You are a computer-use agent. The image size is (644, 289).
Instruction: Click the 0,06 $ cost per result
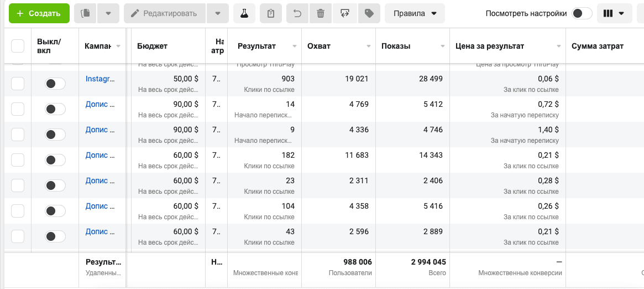[548, 79]
